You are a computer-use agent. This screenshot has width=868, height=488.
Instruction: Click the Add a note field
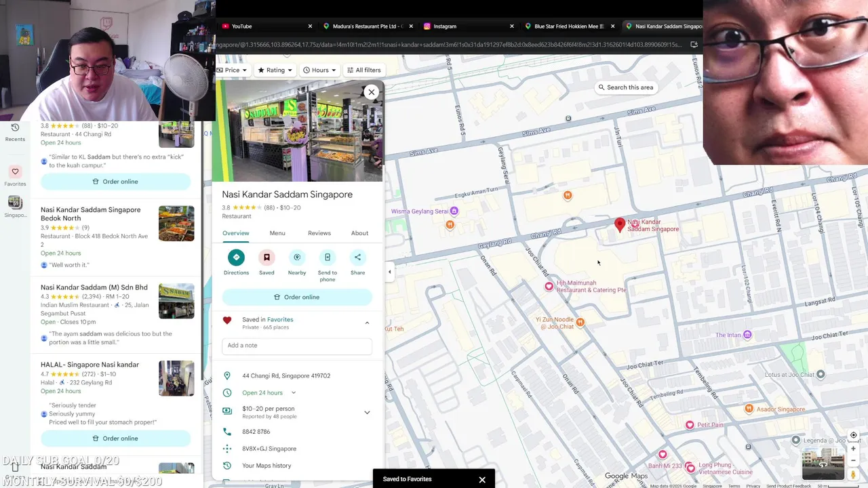click(x=297, y=346)
